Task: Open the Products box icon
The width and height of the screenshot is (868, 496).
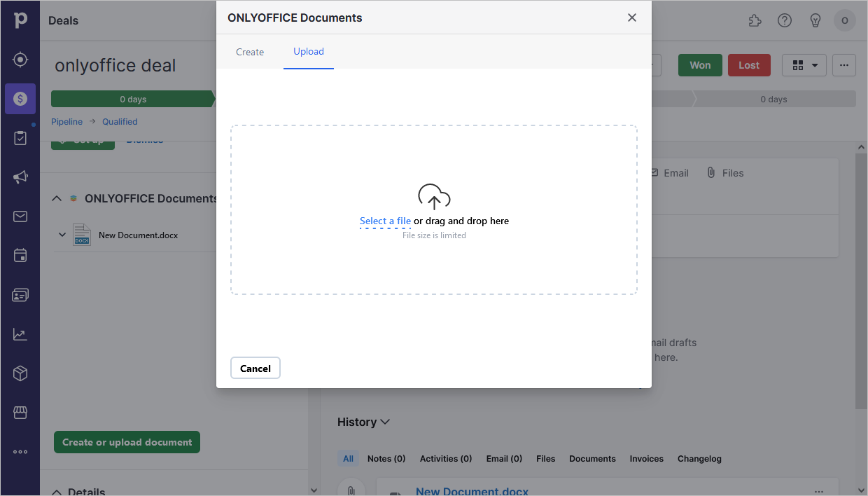Action: pos(20,373)
